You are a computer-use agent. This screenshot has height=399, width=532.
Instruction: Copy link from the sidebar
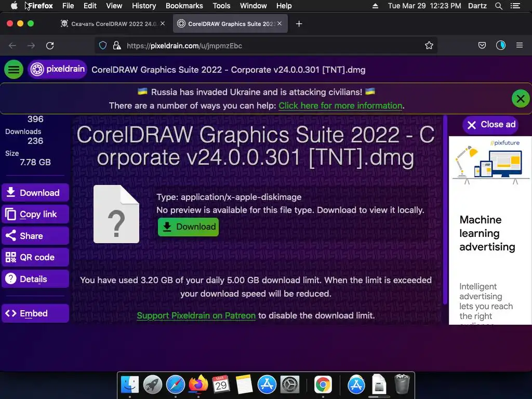point(35,214)
